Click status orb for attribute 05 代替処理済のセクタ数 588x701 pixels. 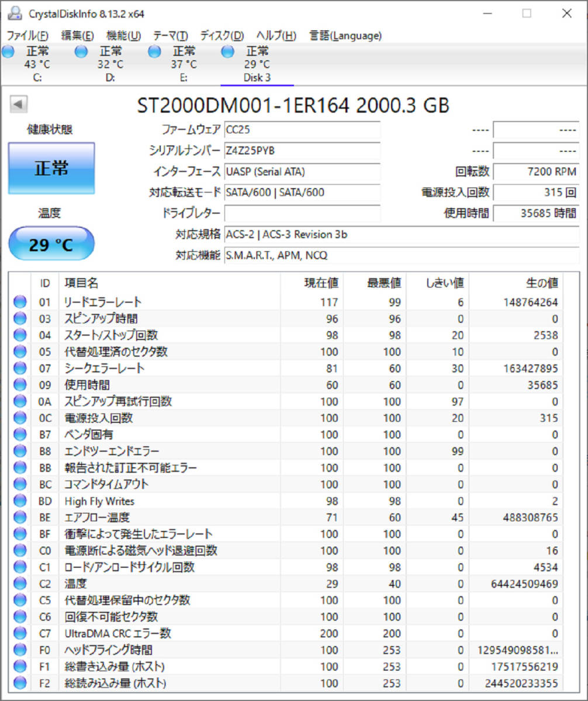point(20,352)
